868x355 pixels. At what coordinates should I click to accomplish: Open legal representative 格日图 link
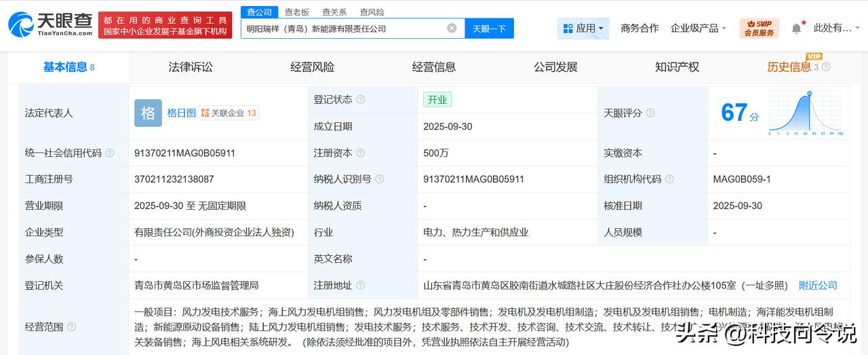182,113
